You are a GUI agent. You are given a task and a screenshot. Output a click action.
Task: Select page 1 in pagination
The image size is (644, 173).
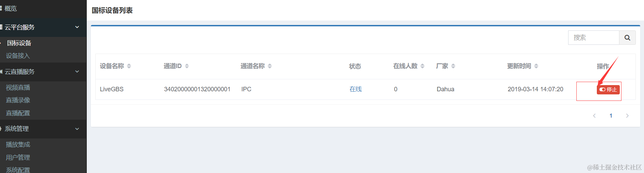pos(611,116)
